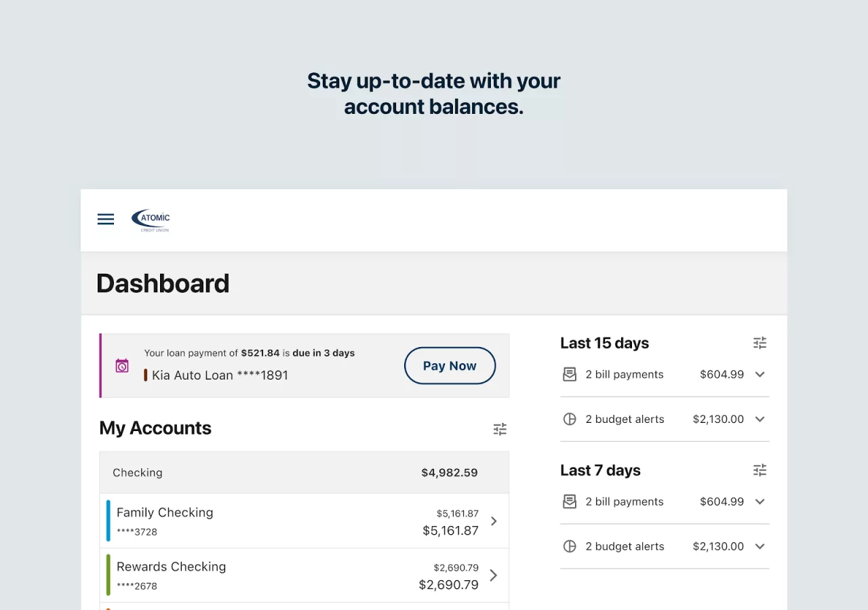Select the Rewards Checking account name
Viewport: 868px width, 610px height.
coord(171,567)
